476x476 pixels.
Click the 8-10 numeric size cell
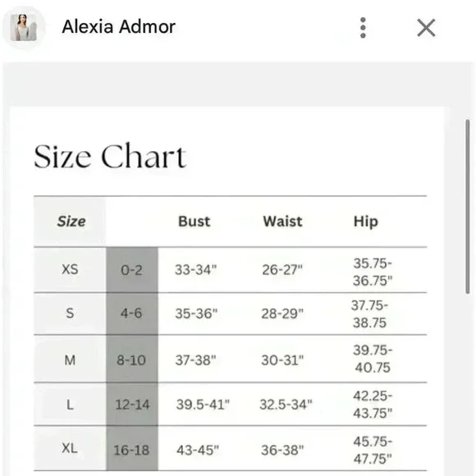(131, 360)
